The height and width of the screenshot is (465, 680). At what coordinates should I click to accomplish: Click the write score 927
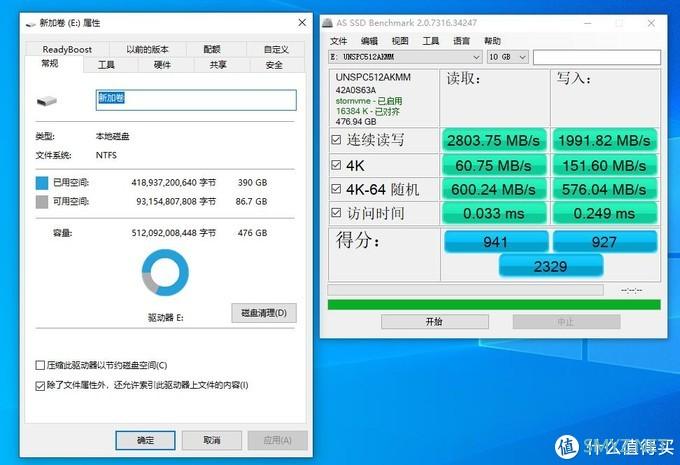pos(605,241)
